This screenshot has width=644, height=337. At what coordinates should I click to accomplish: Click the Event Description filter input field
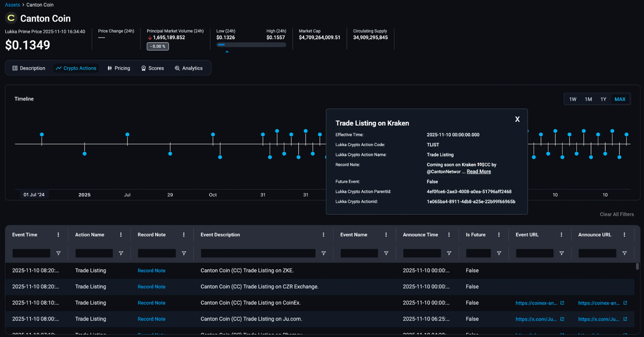click(258, 253)
